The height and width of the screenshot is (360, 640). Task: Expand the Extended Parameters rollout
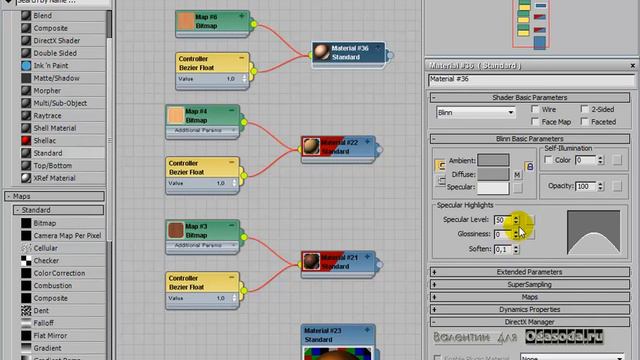pos(529,272)
